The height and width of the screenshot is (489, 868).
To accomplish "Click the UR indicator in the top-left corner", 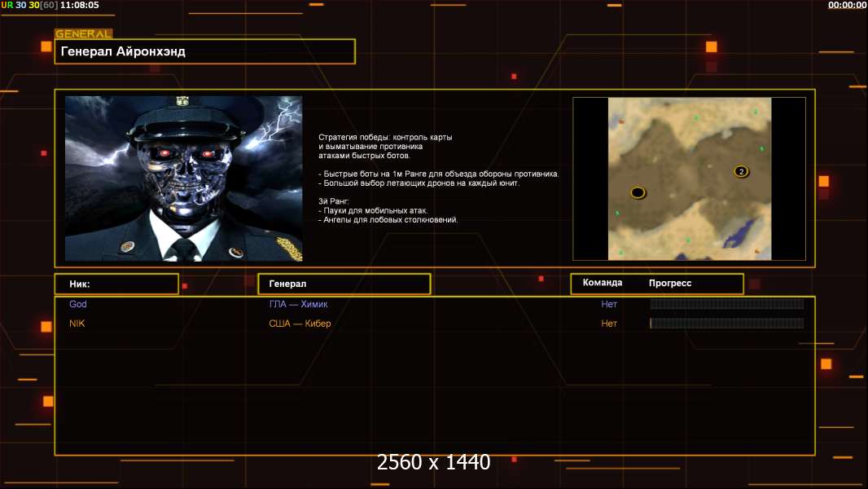I will pos(7,5).
